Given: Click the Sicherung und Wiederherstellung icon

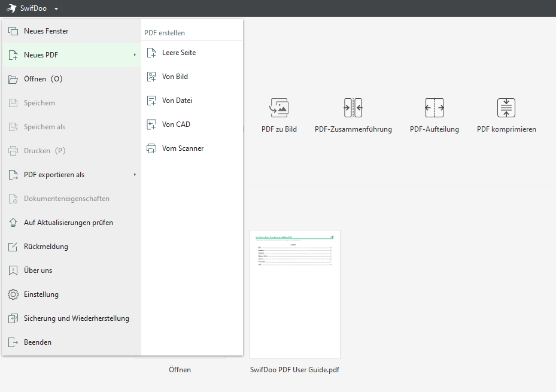Looking at the screenshot, I should coord(13,318).
